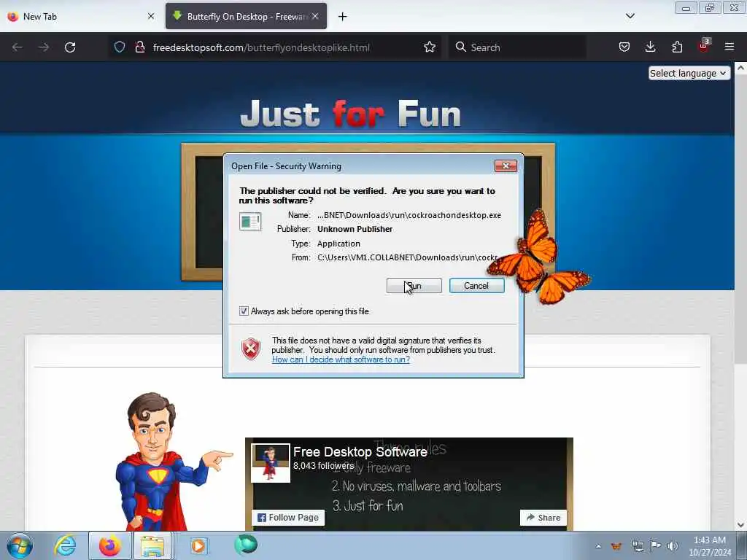Open the Select language dropdown
This screenshot has width=747, height=560.
point(689,73)
